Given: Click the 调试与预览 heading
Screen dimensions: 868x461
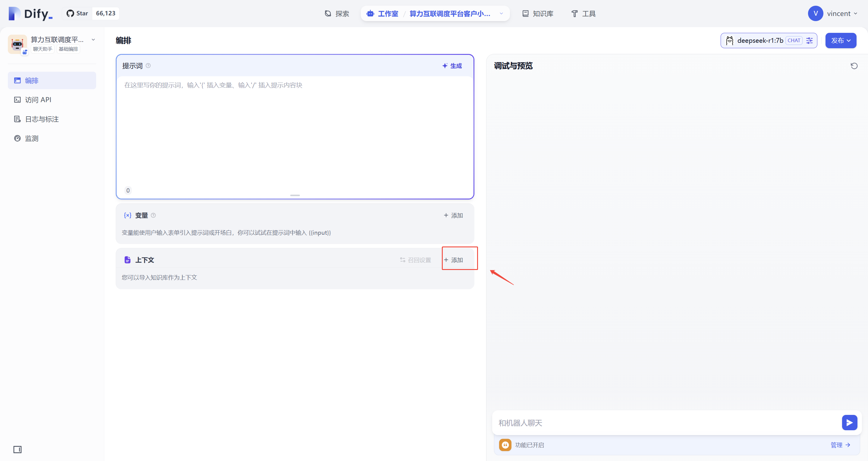Looking at the screenshot, I should [513, 66].
